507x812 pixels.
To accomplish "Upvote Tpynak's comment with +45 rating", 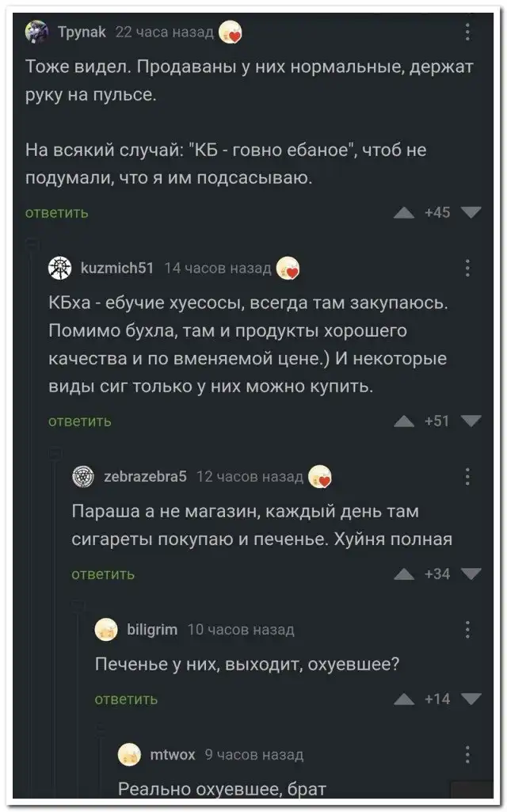I will (x=404, y=212).
